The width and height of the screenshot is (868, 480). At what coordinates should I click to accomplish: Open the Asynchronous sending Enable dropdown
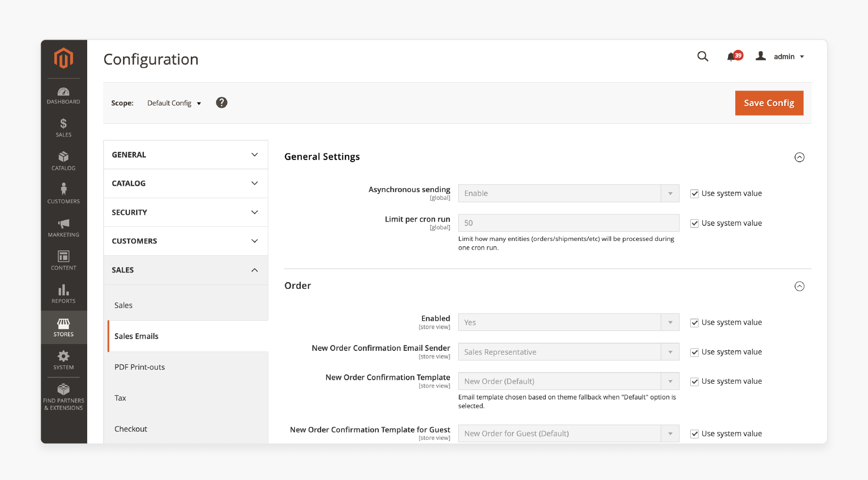pyautogui.click(x=569, y=194)
